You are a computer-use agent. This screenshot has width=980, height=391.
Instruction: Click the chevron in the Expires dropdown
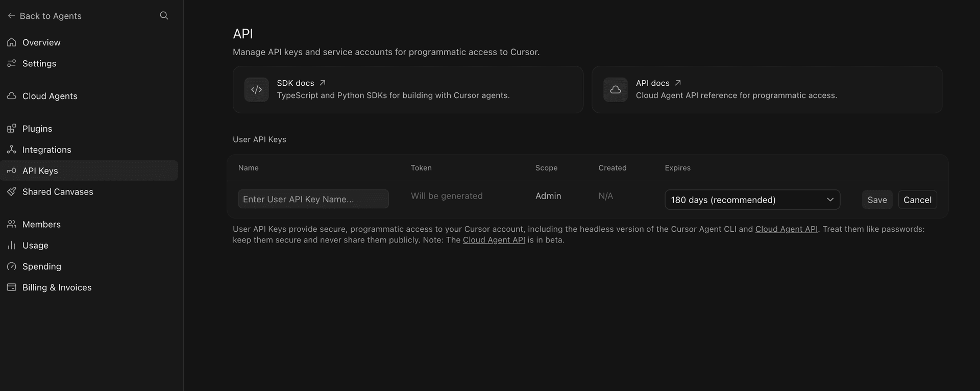click(x=830, y=200)
